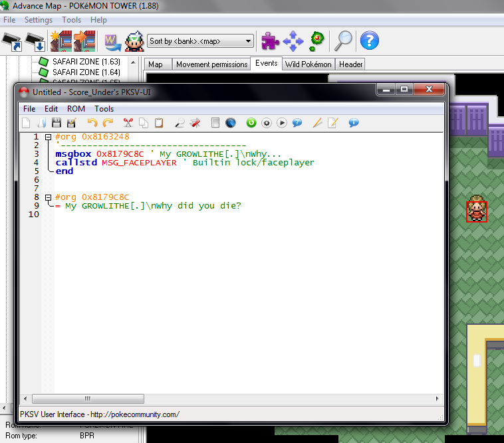Select SAFARI ZONE (1.64) map
The height and width of the screenshot is (443, 504).
coord(86,72)
